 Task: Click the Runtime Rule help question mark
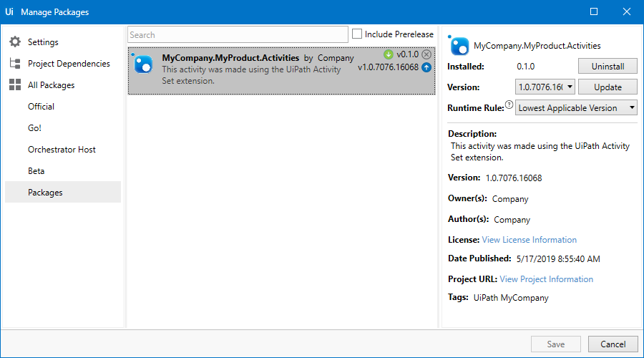(509, 105)
